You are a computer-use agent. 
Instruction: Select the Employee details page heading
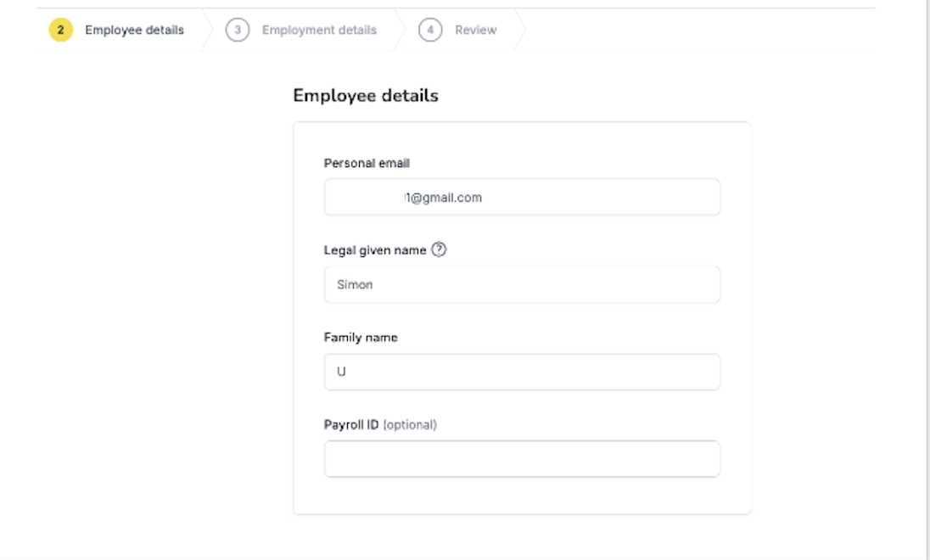coord(366,96)
